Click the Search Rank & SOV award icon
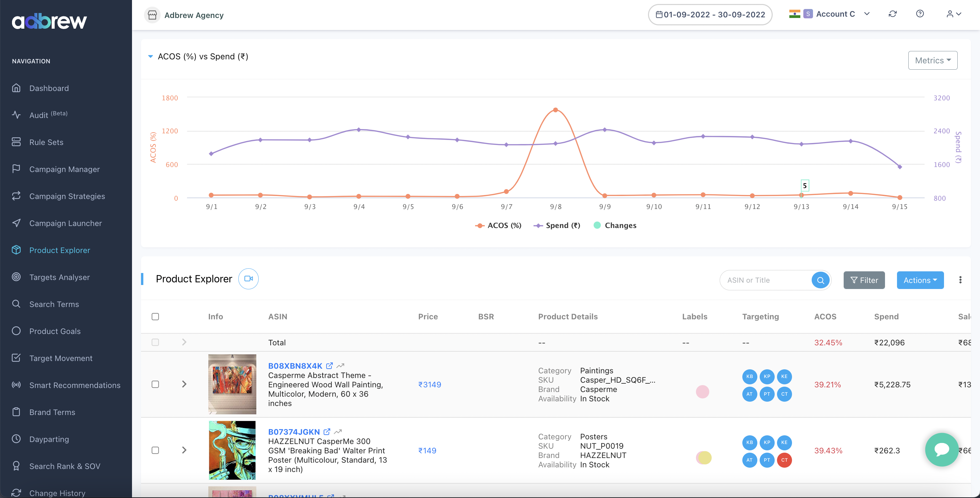The height and width of the screenshot is (498, 980). coord(16,466)
